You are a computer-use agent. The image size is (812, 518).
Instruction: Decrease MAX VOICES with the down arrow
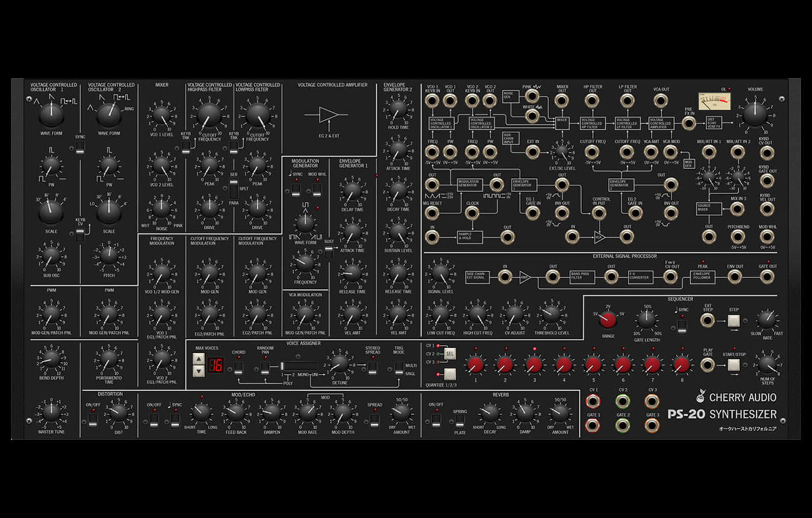tap(199, 371)
